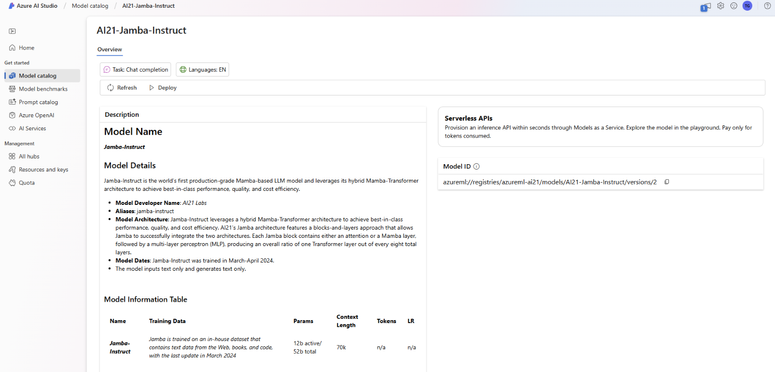
Task: Click the LR column header
Action: [x=411, y=321]
